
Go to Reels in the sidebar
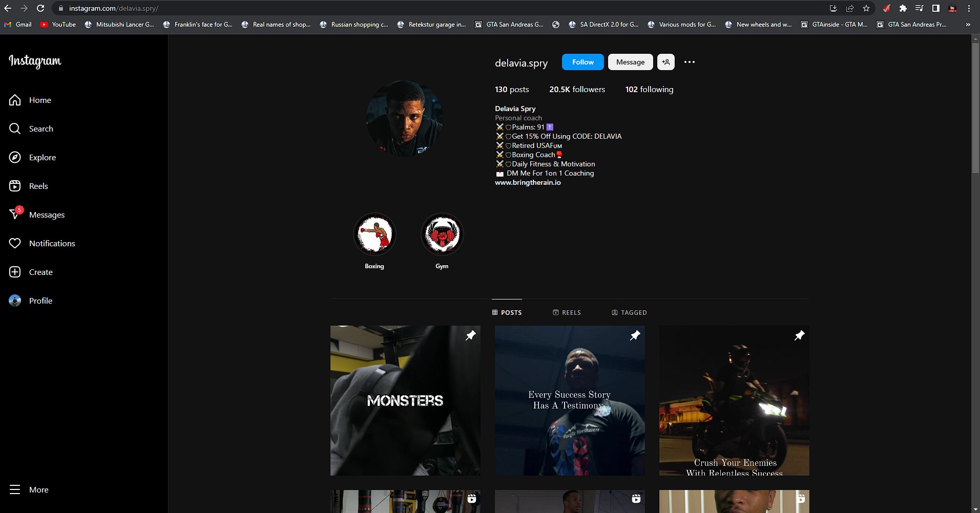click(x=29, y=186)
